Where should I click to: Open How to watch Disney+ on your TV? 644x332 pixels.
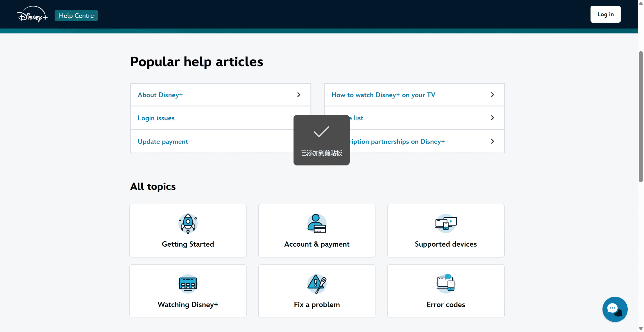pyautogui.click(x=383, y=95)
